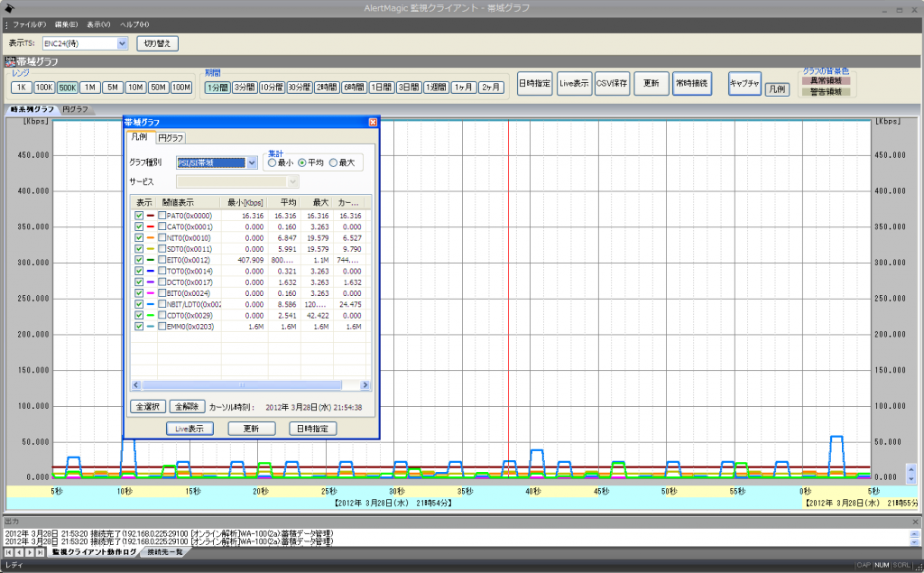
Task: Uncheck display checkbox for CAT0(0x0001)
Action: pos(139,226)
